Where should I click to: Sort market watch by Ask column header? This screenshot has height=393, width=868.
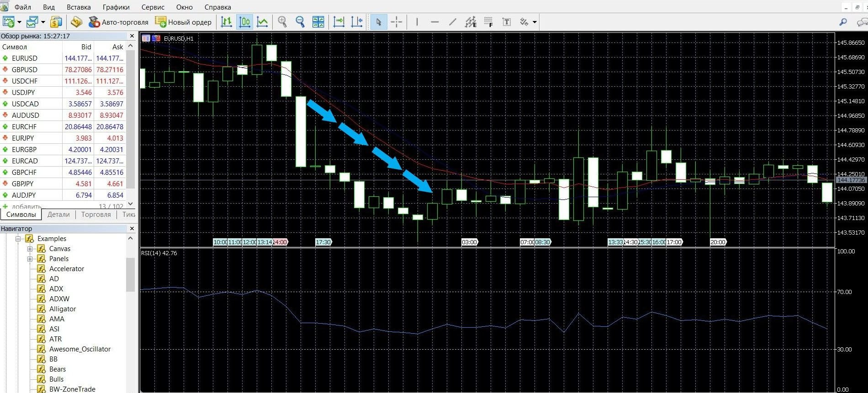(118, 47)
